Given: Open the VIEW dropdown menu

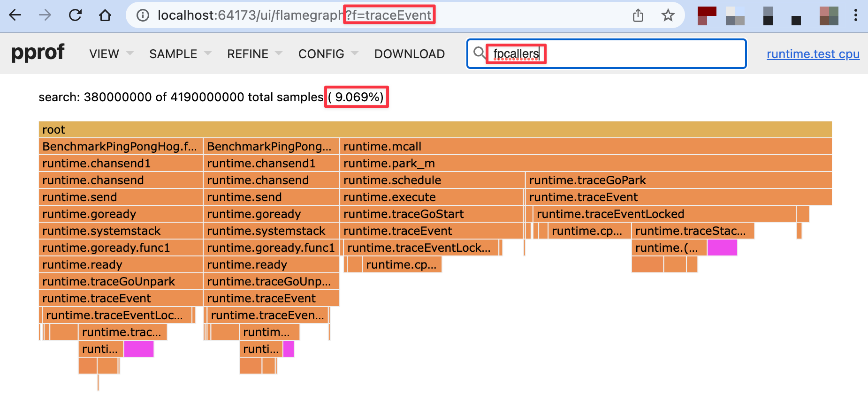Looking at the screenshot, I should pyautogui.click(x=111, y=54).
